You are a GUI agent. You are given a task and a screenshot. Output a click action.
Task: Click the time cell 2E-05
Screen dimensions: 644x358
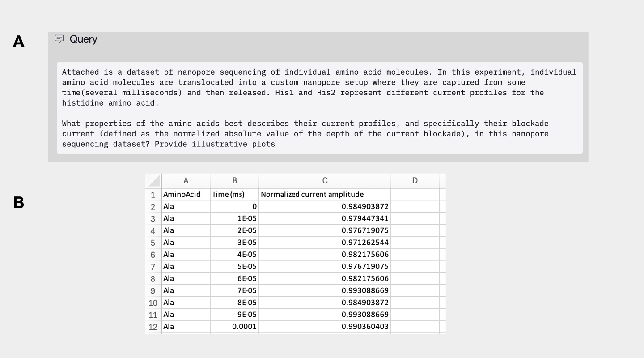point(235,231)
